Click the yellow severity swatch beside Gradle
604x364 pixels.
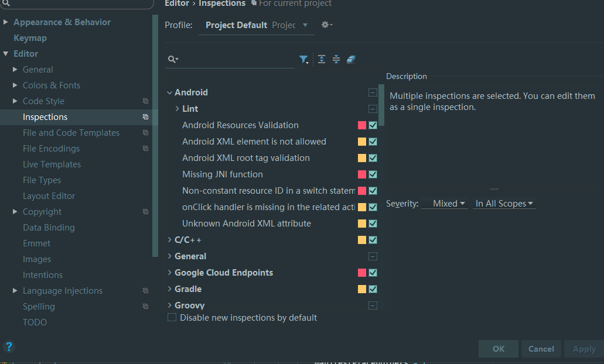point(363,289)
